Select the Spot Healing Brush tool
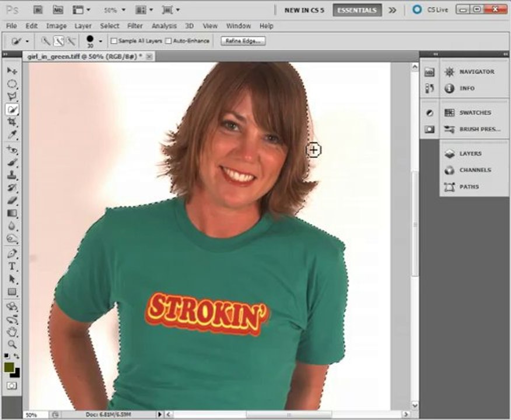Image resolution: width=511 pixels, height=420 pixels. pos(12,149)
